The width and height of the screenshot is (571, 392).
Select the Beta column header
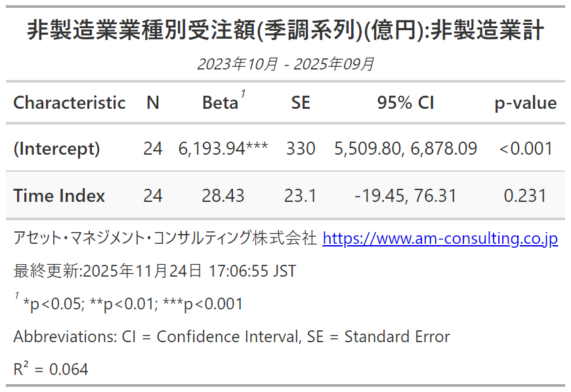coord(221,103)
